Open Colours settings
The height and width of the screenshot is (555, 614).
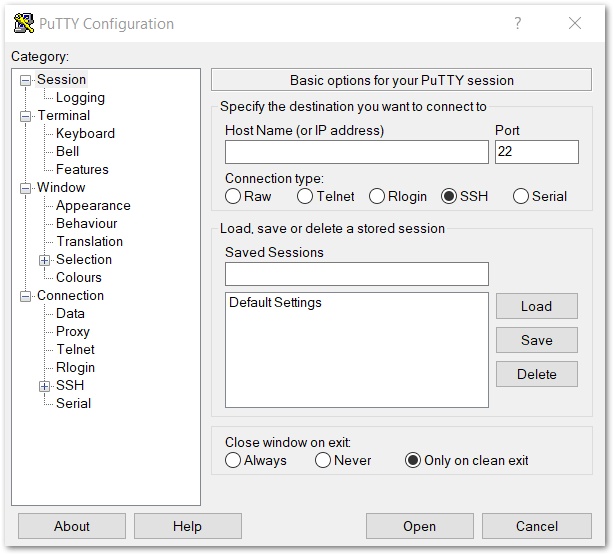coord(79,278)
